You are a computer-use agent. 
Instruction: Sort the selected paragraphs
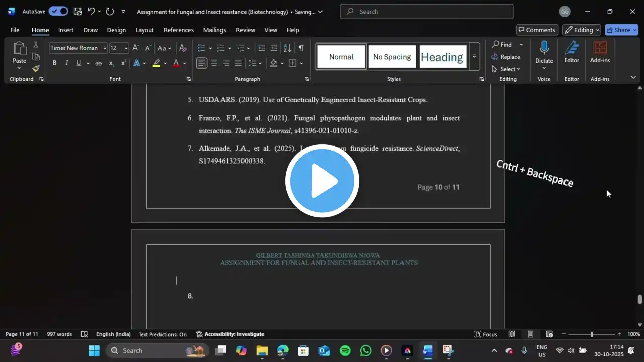(x=287, y=48)
